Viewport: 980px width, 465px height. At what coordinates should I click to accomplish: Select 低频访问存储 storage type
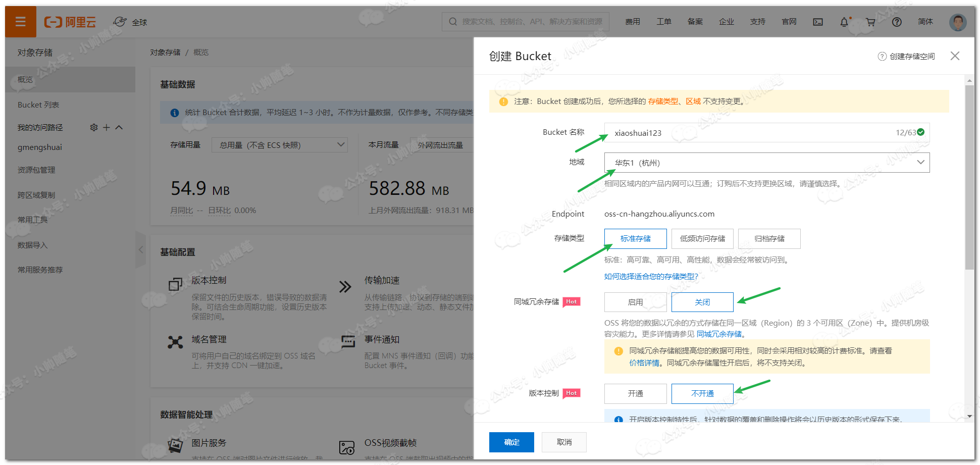[702, 239]
